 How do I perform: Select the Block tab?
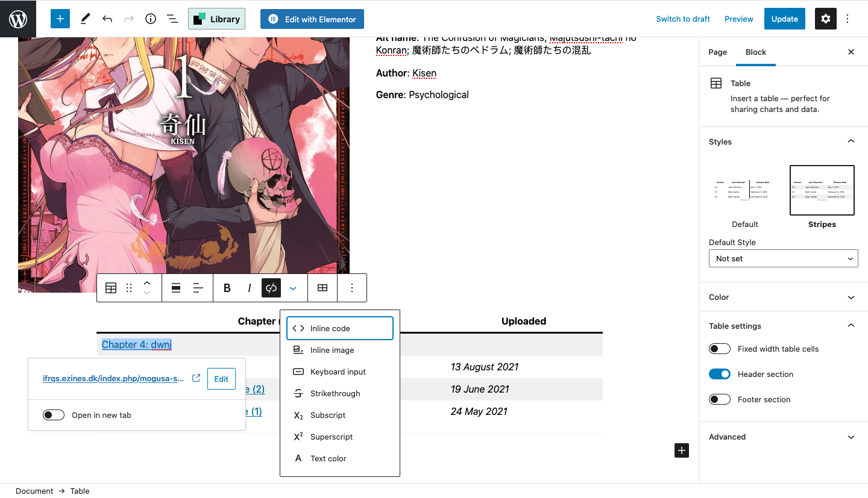756,52
